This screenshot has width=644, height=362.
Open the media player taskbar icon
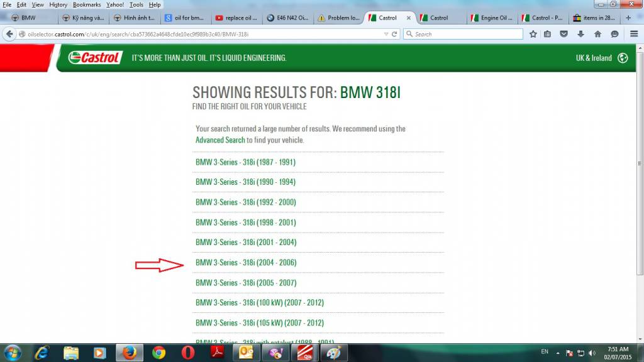point(99,353)
